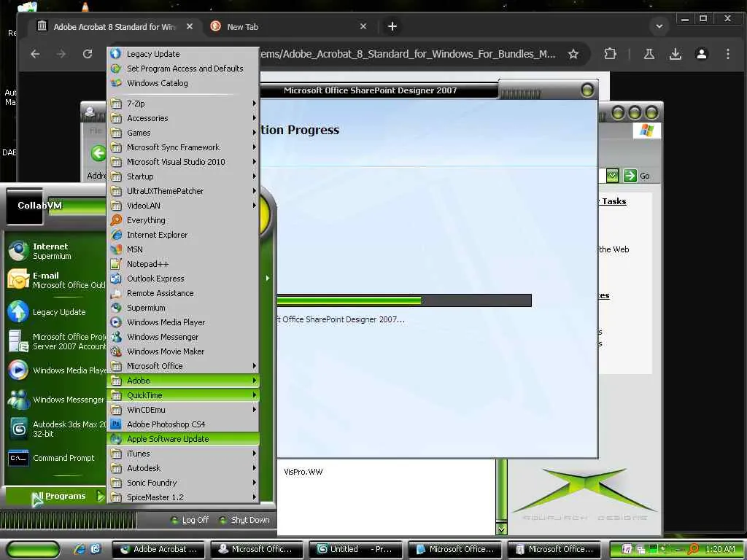Open Windows Messenger in programs list
This screenshot has width=747, height=560.
pos(183,337)
